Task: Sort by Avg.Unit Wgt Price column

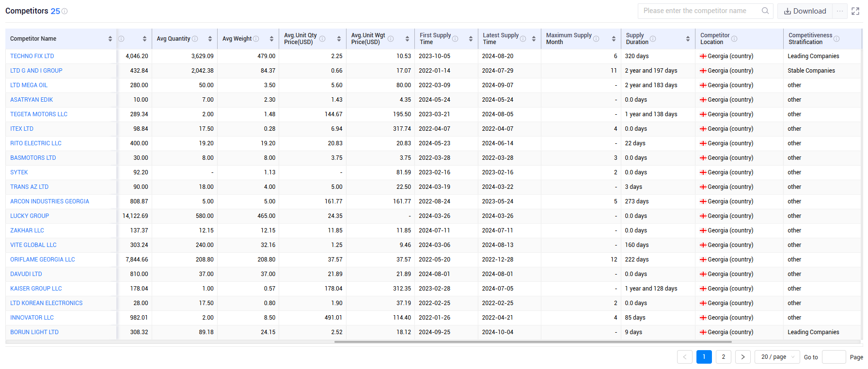Action: coord(407,39)
